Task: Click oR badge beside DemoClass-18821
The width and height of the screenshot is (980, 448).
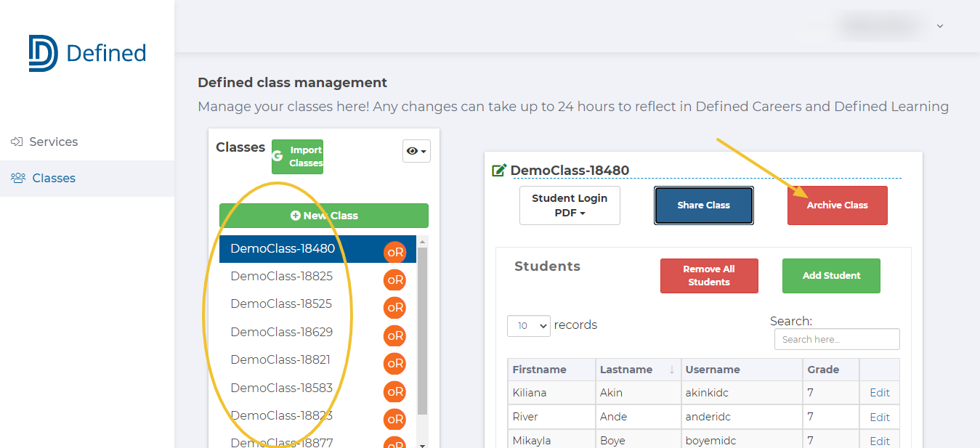Action: [x=395, y=363]
